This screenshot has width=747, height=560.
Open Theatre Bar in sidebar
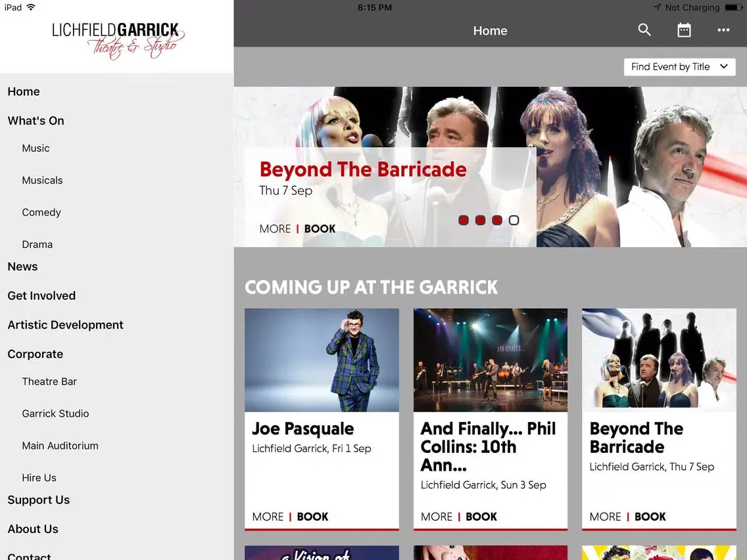click(x=49, y=381)
